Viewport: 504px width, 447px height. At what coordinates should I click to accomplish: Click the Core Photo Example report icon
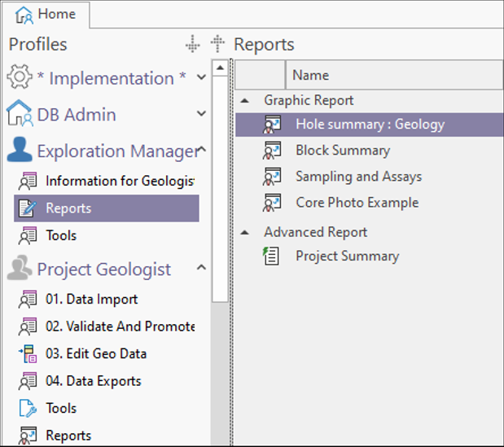coord(272,203)
